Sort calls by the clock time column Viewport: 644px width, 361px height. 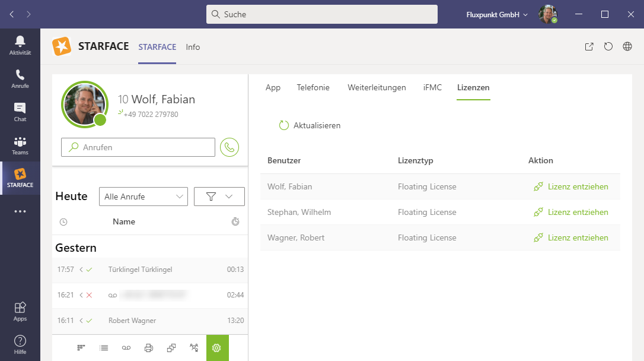pos(63,222)
